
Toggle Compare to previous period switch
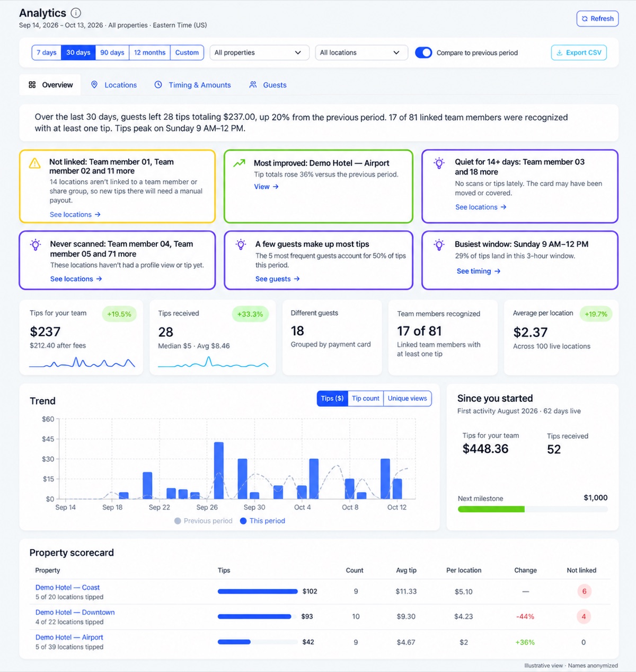(423, 53)
